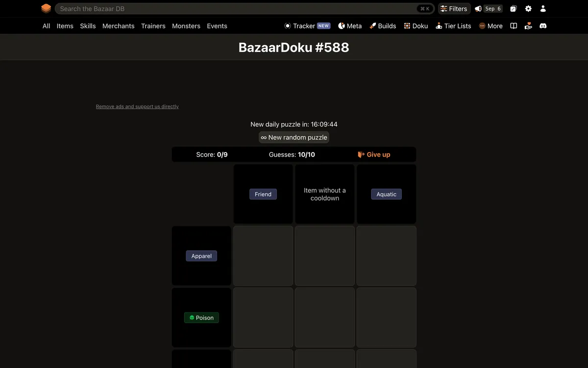
Task: Open the Discord icon link
Action: [543, 26]
